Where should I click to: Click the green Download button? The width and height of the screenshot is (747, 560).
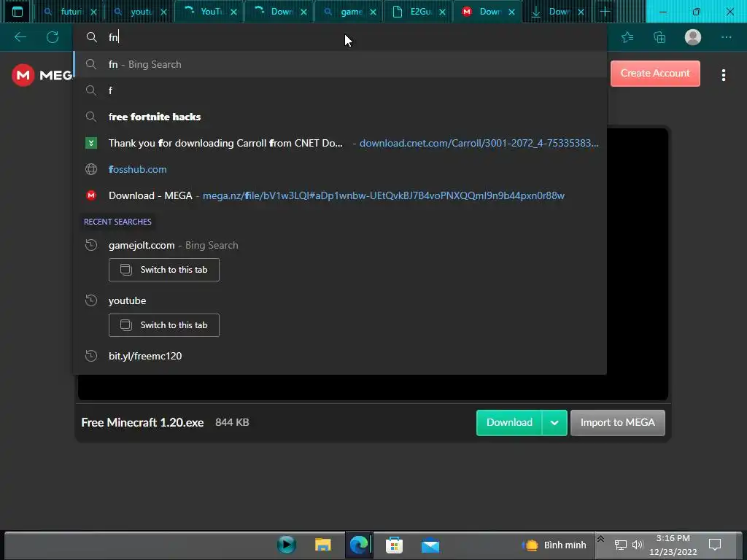(508, 422)
